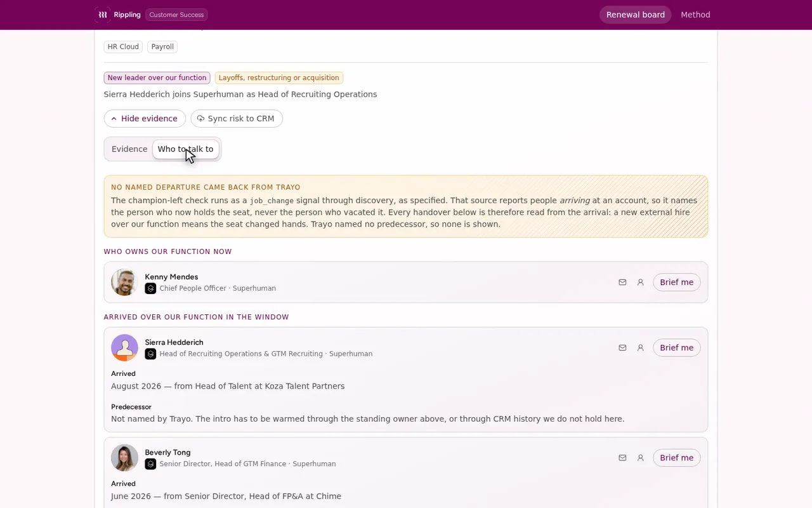Click June 2026 arrival text
The image size is (812, 508).
(226, 496)
